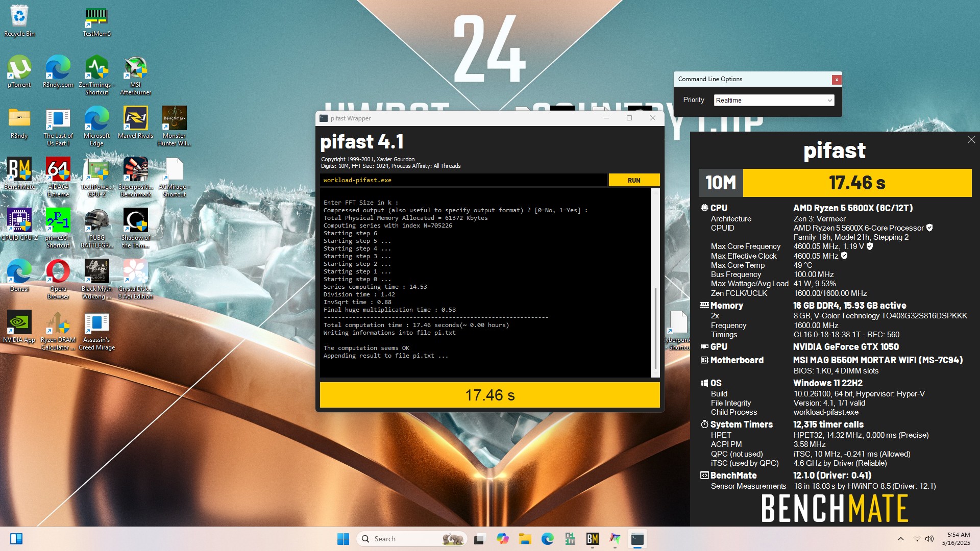Screen dimensions: 980x551
Task: Open the Recycle Bin desktop icon
Action: (19, 20)
